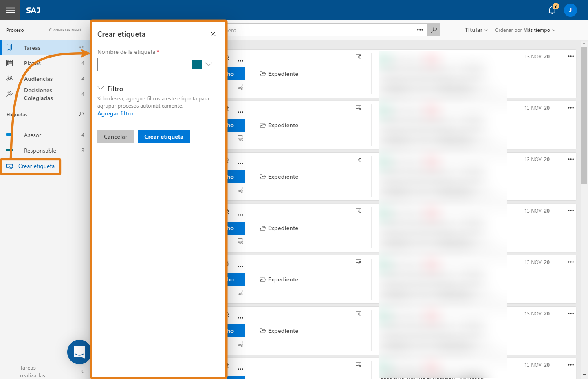Open more options on the second task card

point(570,108)
